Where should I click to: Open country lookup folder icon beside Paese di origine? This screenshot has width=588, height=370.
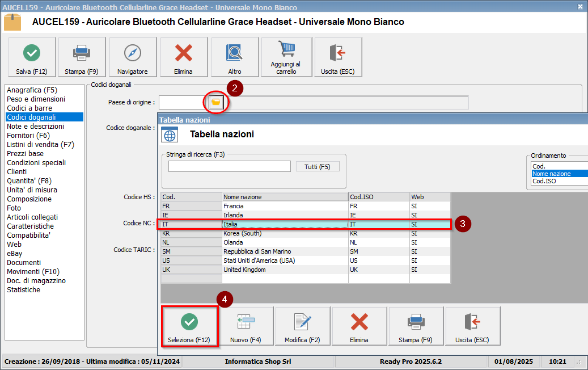click(216, 102)
